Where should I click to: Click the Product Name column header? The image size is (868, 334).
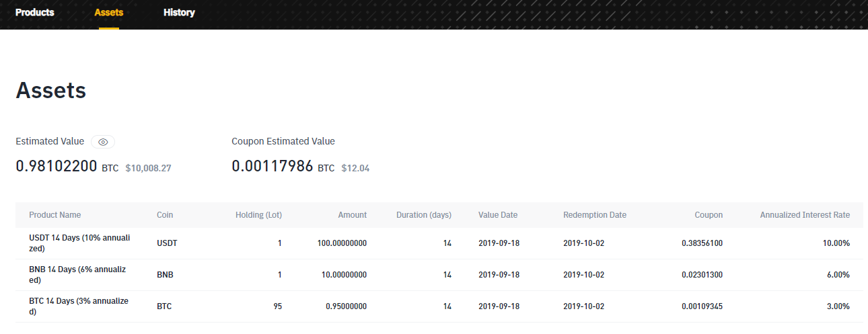(x=55, y=215)
